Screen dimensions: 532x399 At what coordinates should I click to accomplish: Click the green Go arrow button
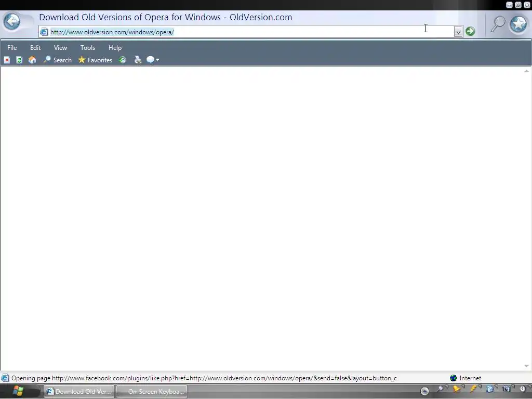(x=470, y=31)
